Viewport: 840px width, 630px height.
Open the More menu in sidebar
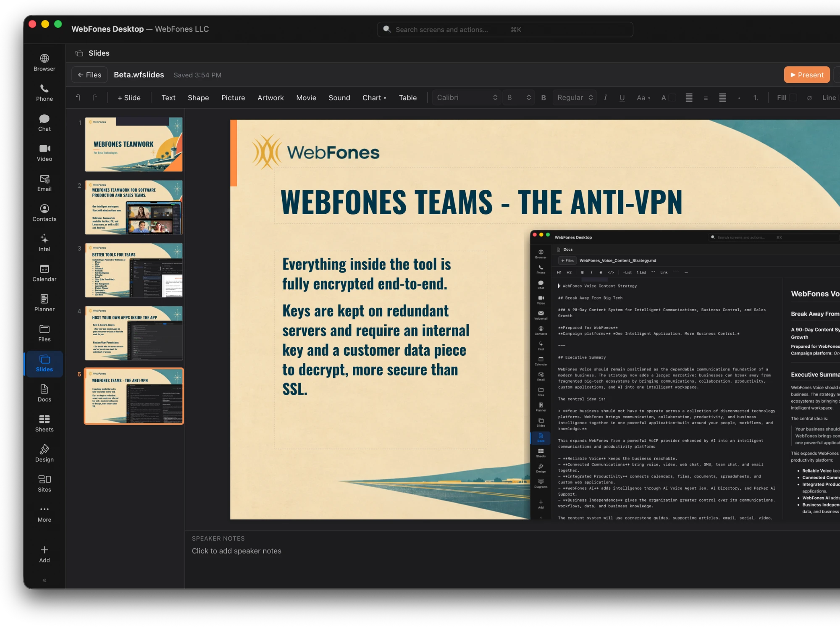pyautogui.click(x=44, y=514)
